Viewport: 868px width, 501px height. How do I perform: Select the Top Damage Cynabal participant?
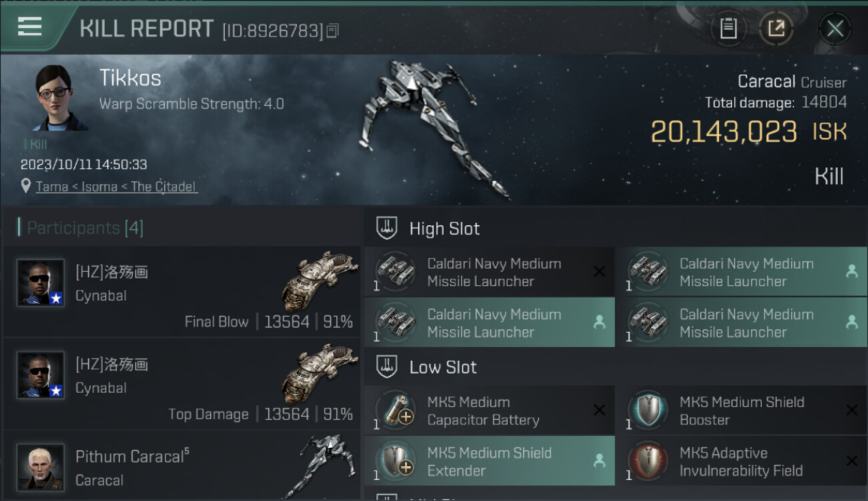[x=182, y=385]
